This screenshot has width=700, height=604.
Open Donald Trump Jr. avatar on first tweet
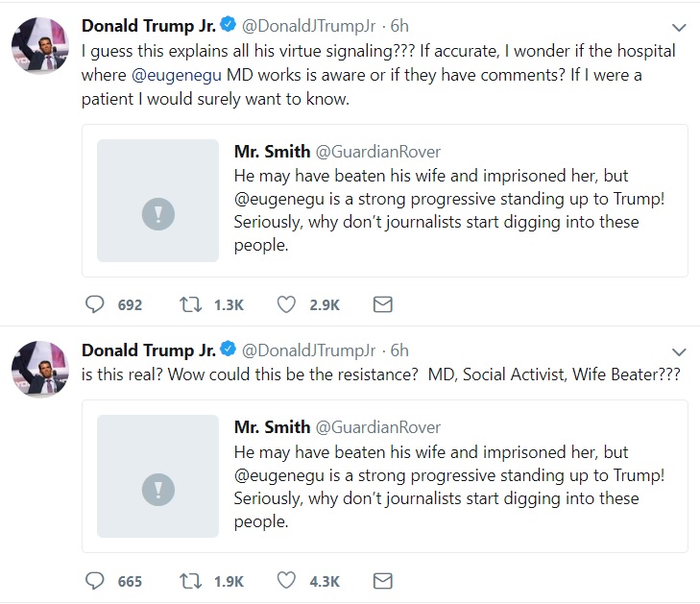coord(40,46)
